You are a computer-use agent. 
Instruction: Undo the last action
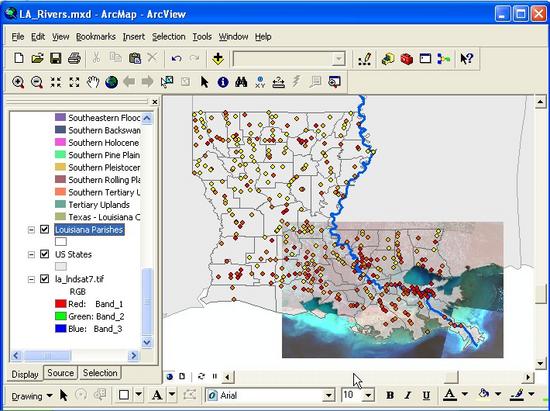(176, 58)
